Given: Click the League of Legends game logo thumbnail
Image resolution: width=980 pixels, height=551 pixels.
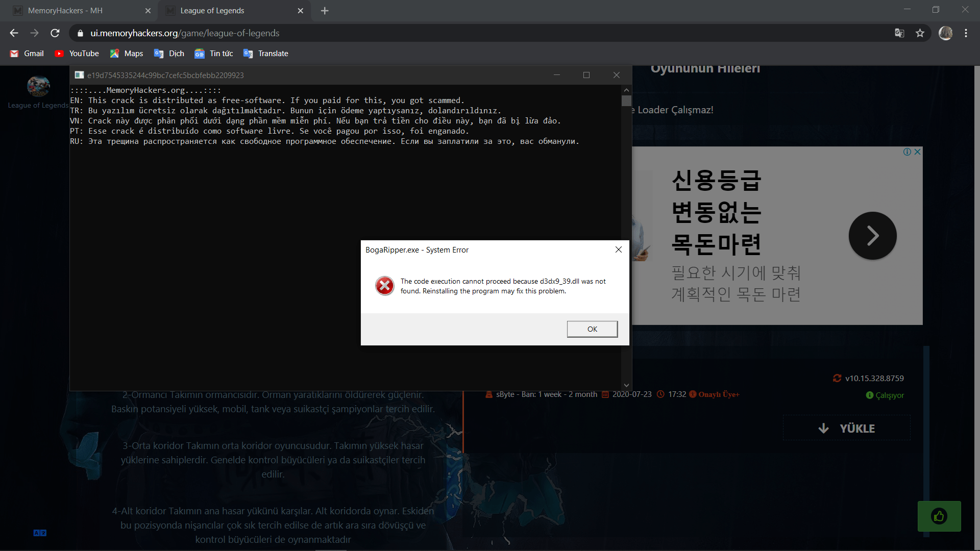Looking at the screenshot, I should tap(38, 86).
